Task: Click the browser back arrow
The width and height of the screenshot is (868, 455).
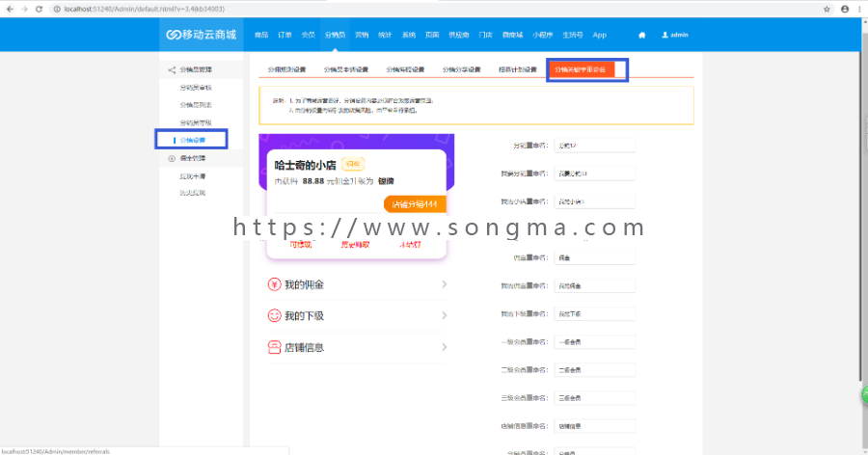Action: 10,9
